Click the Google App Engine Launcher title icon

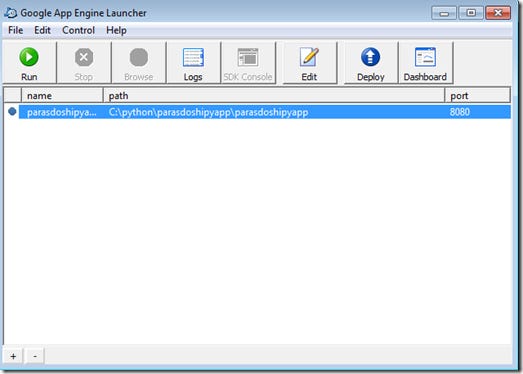(x=11, y=13)
